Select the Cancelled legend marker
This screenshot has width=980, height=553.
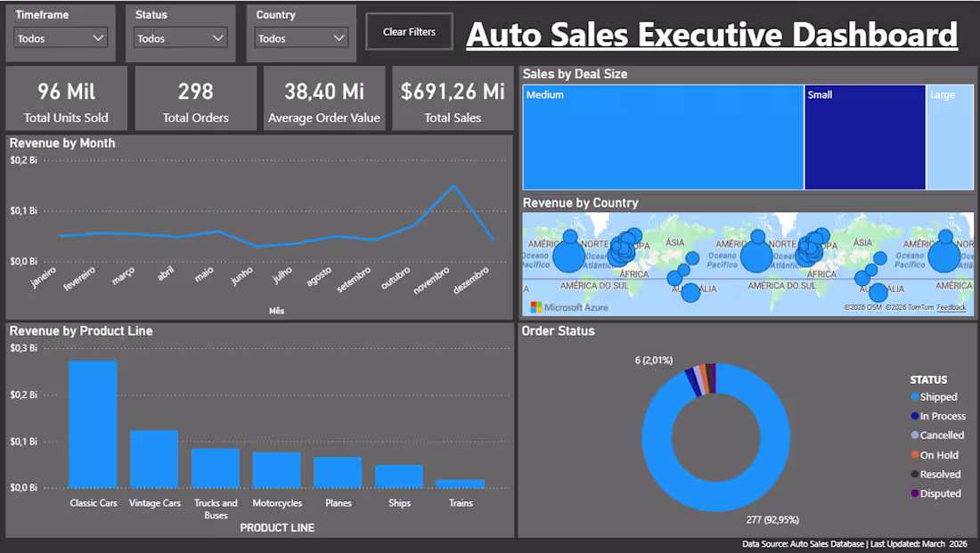(917, 435)
